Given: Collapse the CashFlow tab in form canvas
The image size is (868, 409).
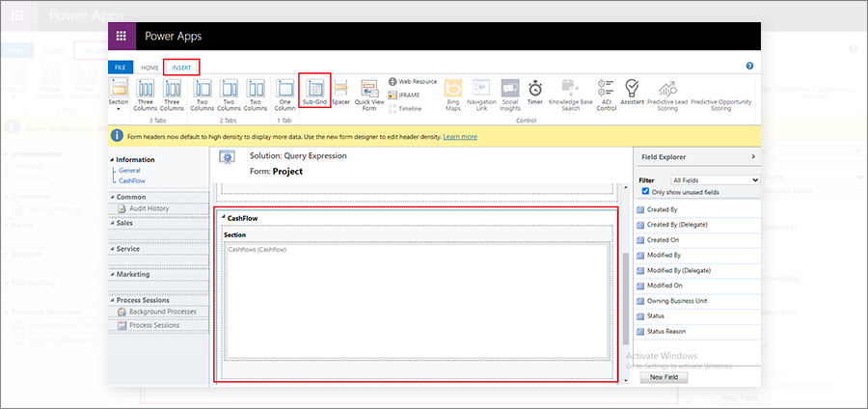Looking at the screenshot, I should (224, 218).
